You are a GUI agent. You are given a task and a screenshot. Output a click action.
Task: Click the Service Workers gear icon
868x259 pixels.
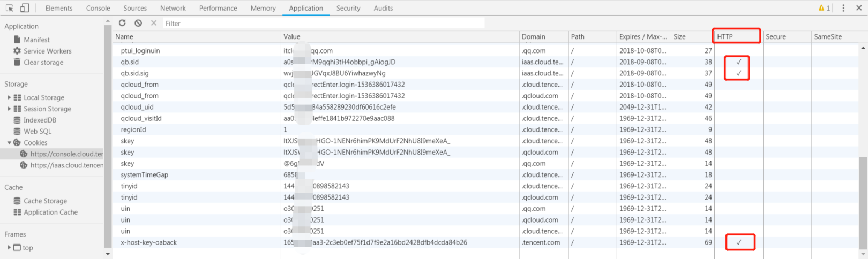[17, 51]
